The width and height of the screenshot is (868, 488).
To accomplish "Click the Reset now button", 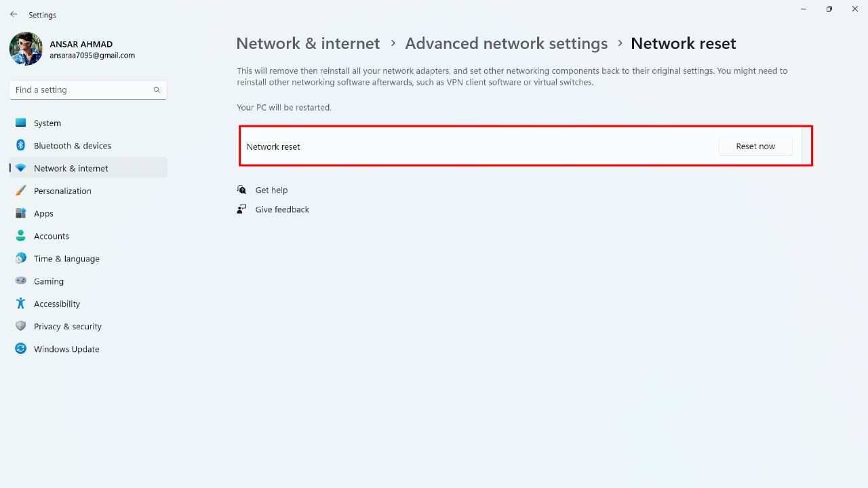I will [x=755, y=146].
